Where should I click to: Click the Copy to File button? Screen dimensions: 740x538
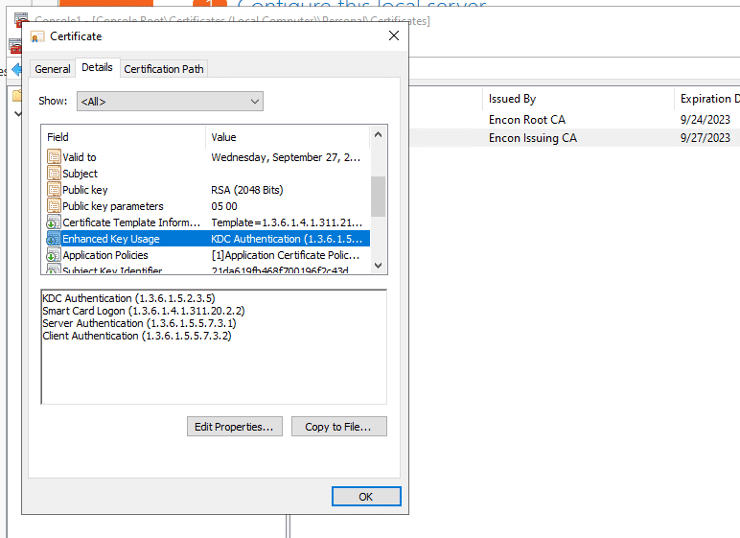[338, 427]
